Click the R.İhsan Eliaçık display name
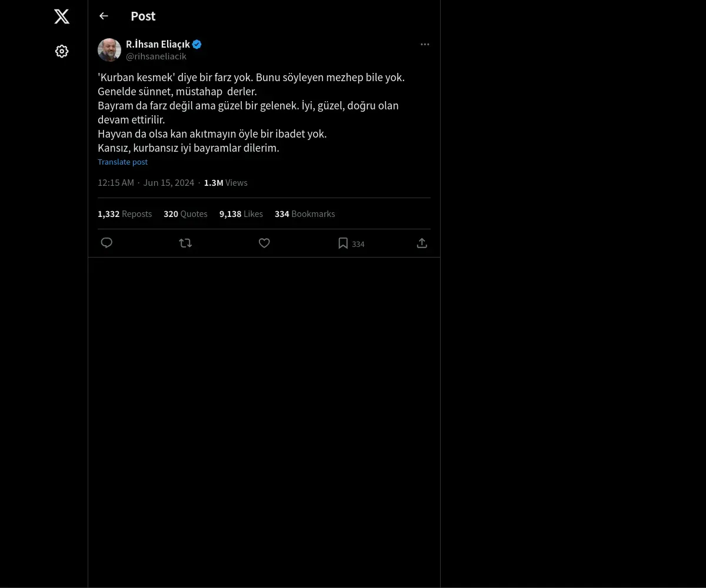This screenshot has height=588, width=706. tap(158, 44)
